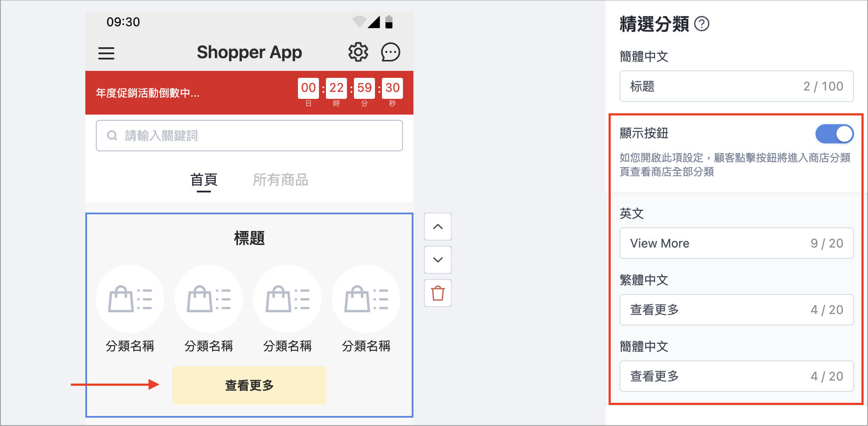Move the block up with the up chevron

click(x=438, y=227)
